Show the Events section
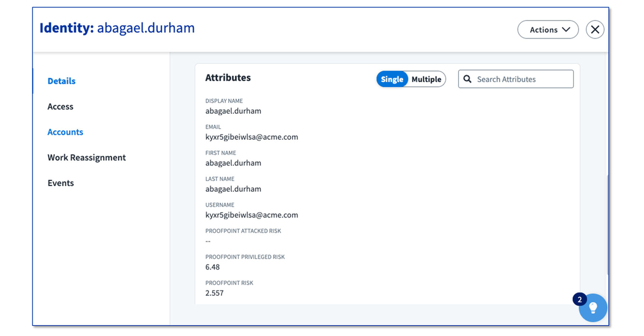This screenshot has height=336, width=644. (x=61, y=183)
